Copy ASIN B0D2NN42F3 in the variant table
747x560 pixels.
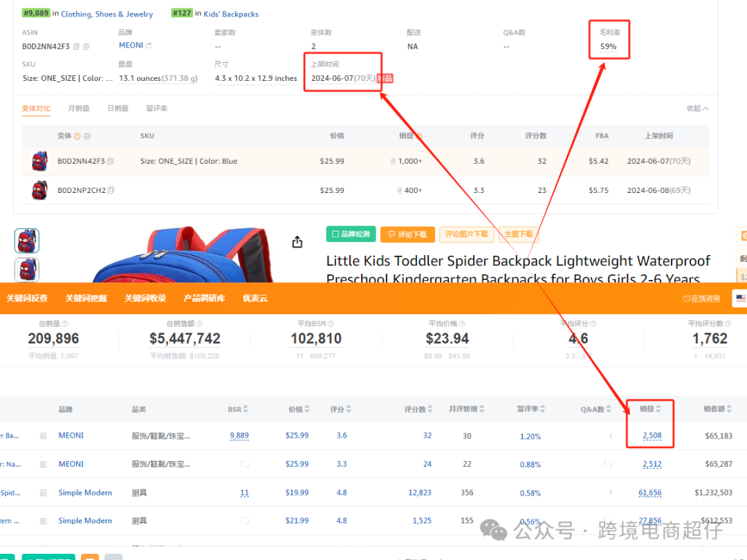point(111,161)
